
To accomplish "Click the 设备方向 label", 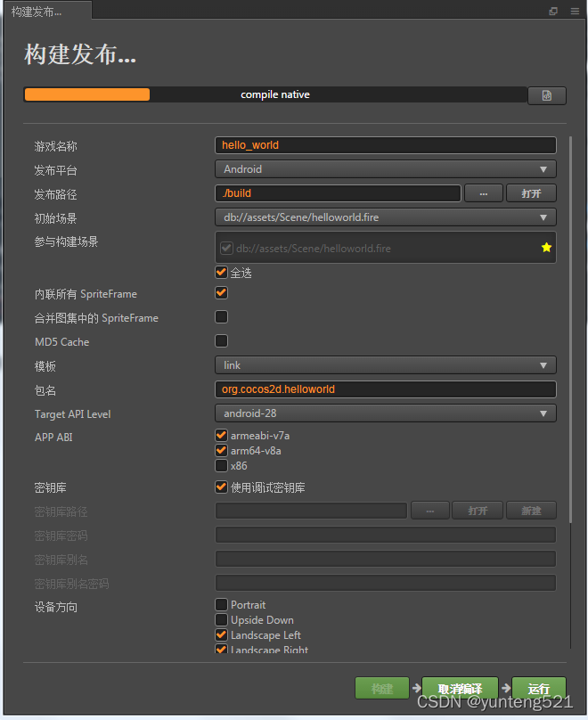I will [56, 607].
